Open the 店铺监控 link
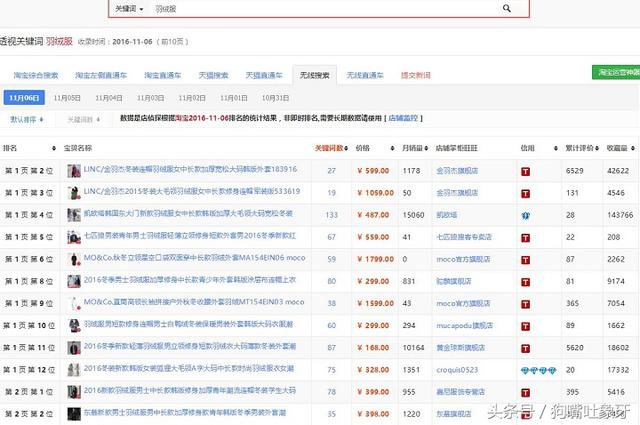The image size is (640, 425). 403,118
